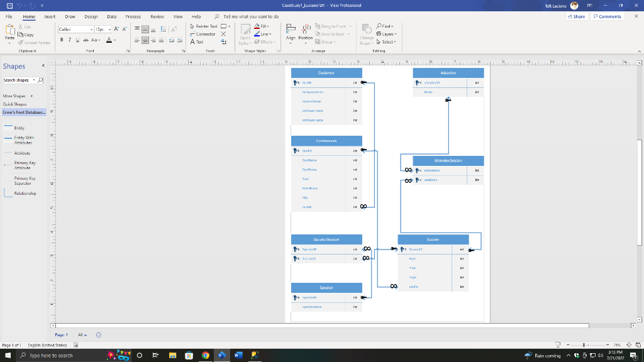Select the Entity With Attributes stencil shape
644x362 pixels.
pos(19,140)
